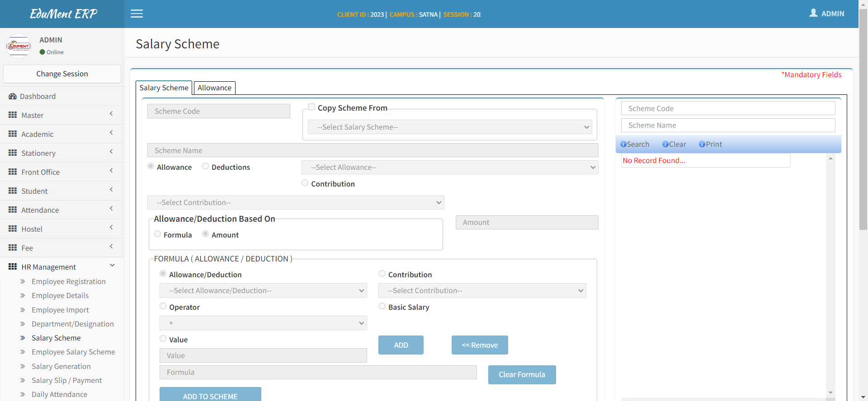Screen dimensions: 868x401
Task: Click the ADMIN user profile icon
Action: tap(813, 13)
